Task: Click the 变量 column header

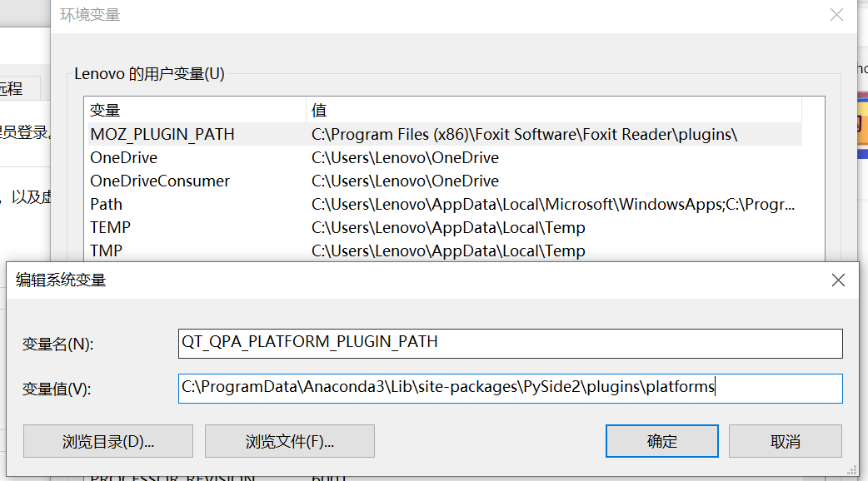Action: tap(106, 110)
